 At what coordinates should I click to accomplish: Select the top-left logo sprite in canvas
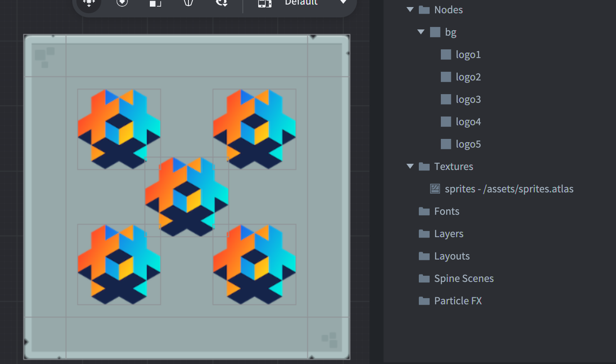pyautogui.click(x=119, y=129)
